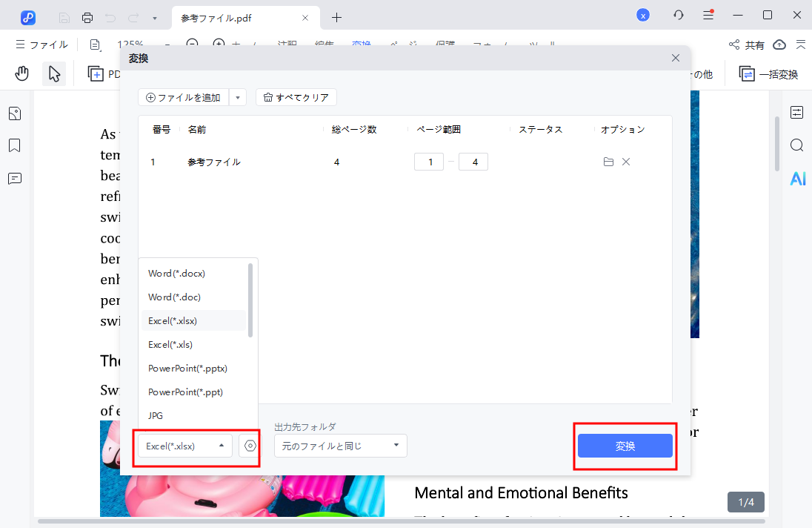Select the cursor selection tool
The image size is (812, 528).
pos(53,73)
